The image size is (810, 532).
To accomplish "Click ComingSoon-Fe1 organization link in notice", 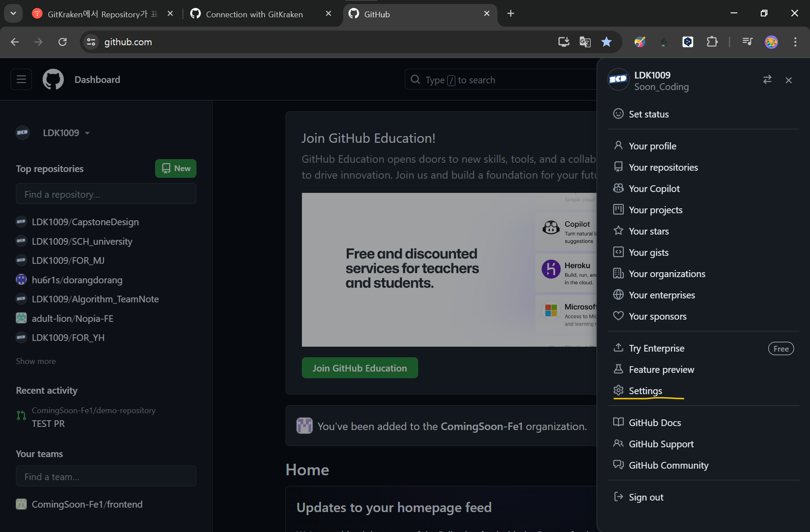I will coord(481,426).
